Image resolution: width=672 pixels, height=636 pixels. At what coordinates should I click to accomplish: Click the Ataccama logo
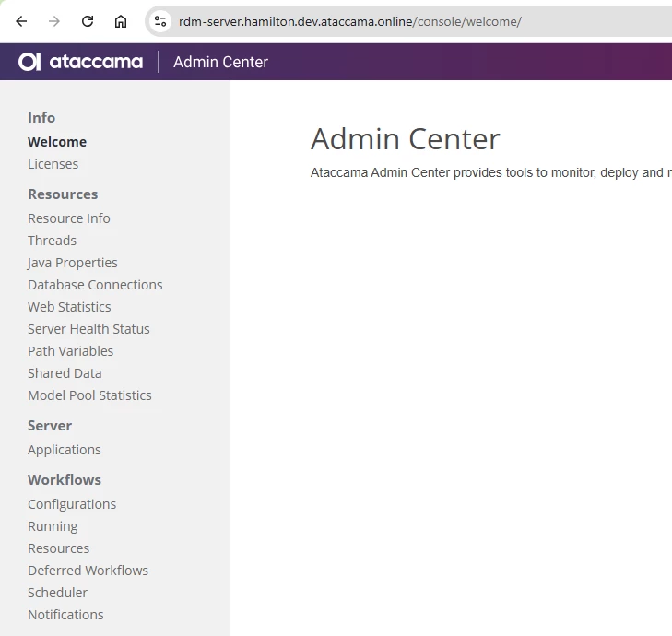point(80,62)
